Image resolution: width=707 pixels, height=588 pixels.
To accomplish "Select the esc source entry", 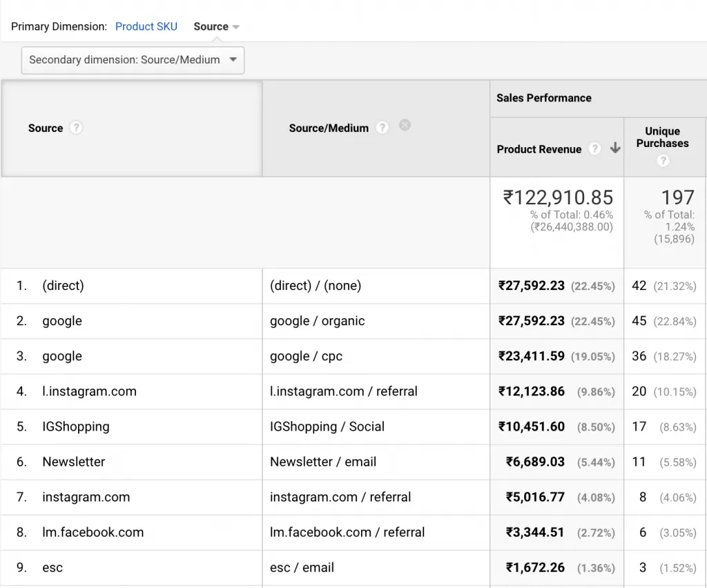I will tap(52, 568).
